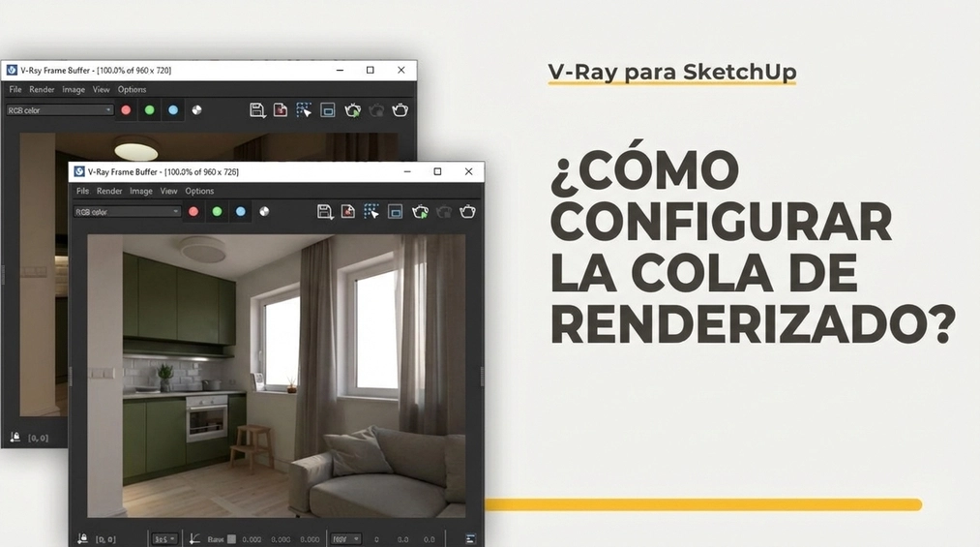
Task: Open File menu in front Frame Buffer window
Action: 82,191
